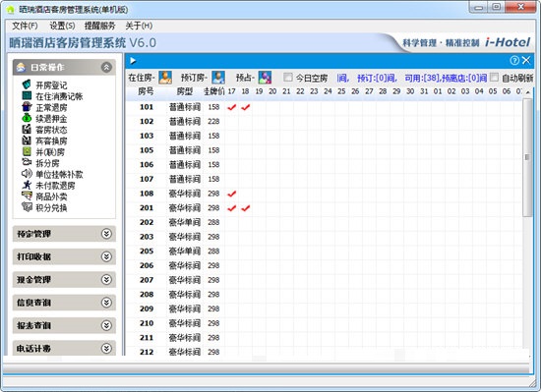Toggle the 今日空房 checkbox

pyautogui.click(x=288, y=78)
